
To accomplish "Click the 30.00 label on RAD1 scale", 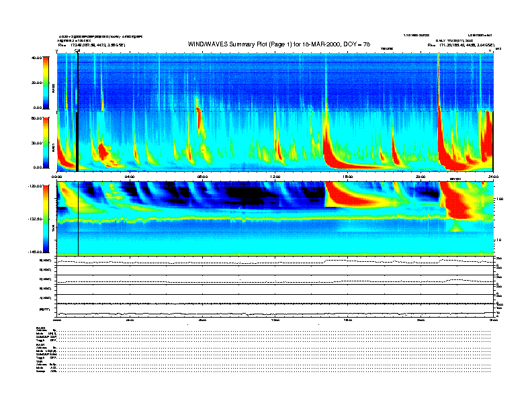I will tap(37, 143).
